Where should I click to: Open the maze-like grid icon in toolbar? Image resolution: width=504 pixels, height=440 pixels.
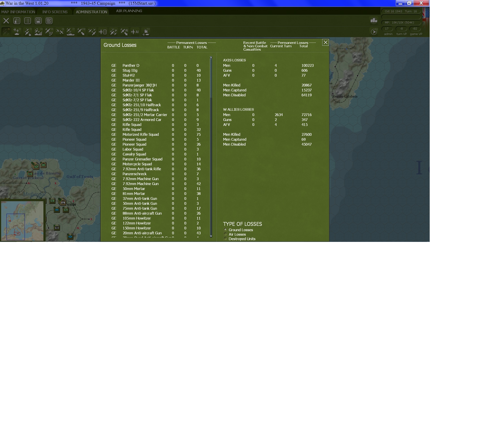[49, 21]
